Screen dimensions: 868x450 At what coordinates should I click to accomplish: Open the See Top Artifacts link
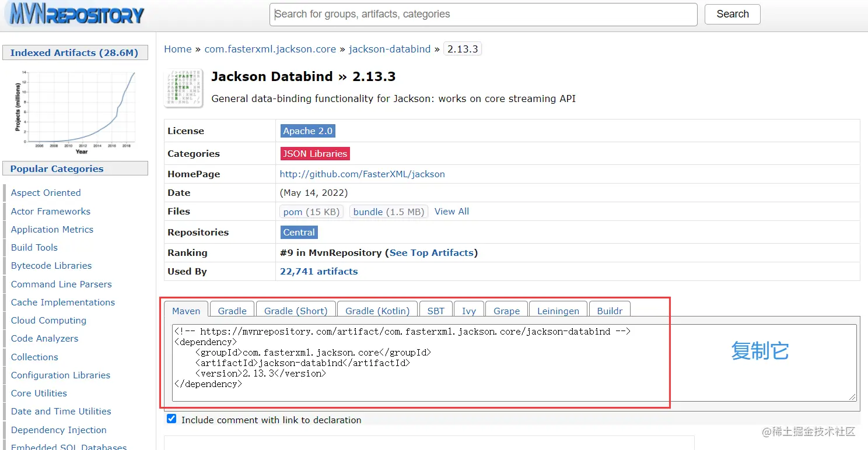click(432, 252)
